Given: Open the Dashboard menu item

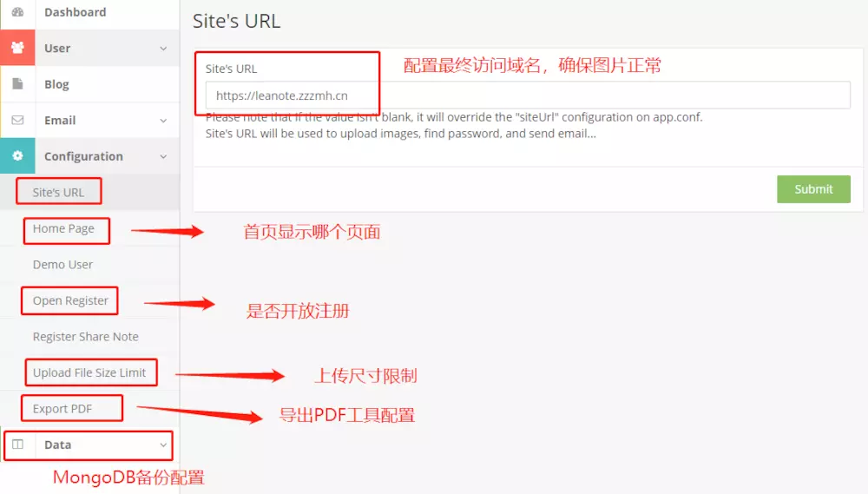Looking at the screenshot, I should (76, 12).
